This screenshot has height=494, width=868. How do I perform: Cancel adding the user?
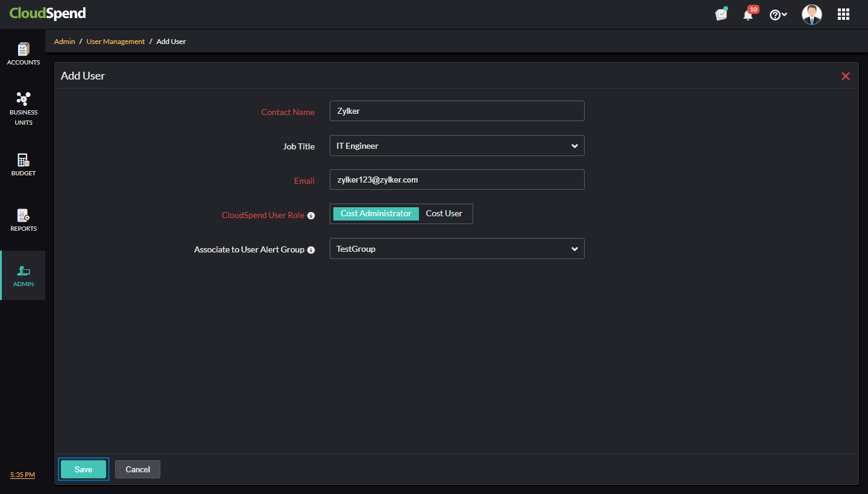coord(137,469)
